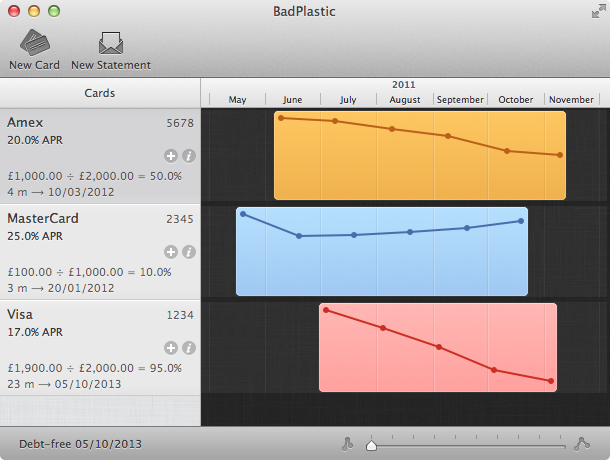This screenshot has width=610, height=460.
Task: Click Visa utilization £1,900.00 ÷ £2,000.00 = 95.0%
Action: coord(95,368)
